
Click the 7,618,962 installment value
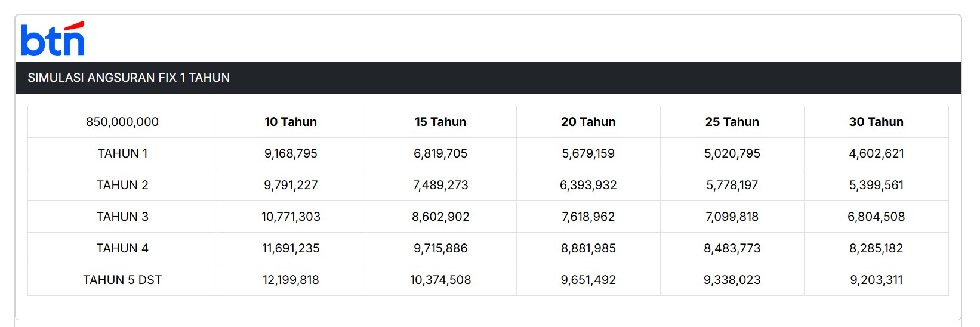point(588,217)
